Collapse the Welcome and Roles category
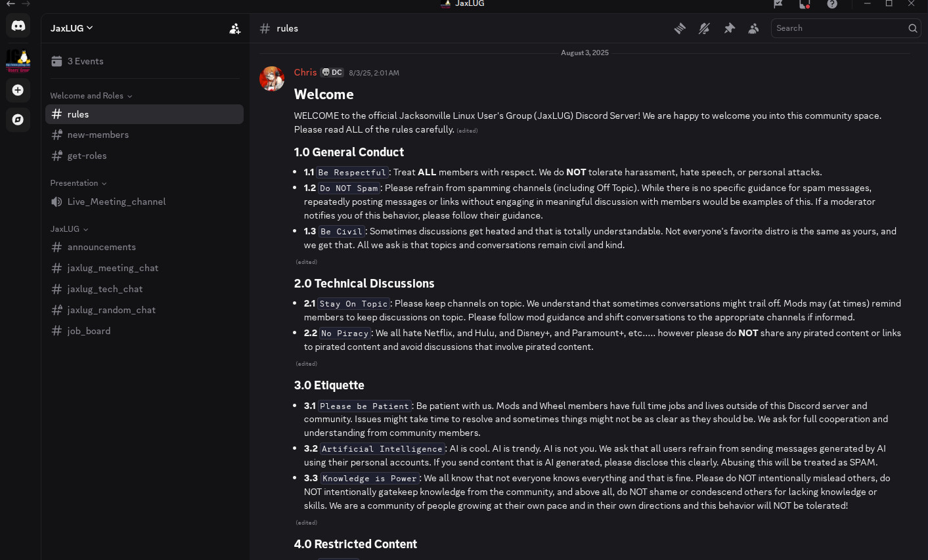The height and width of the screenshot is (560, 928). 91,96
